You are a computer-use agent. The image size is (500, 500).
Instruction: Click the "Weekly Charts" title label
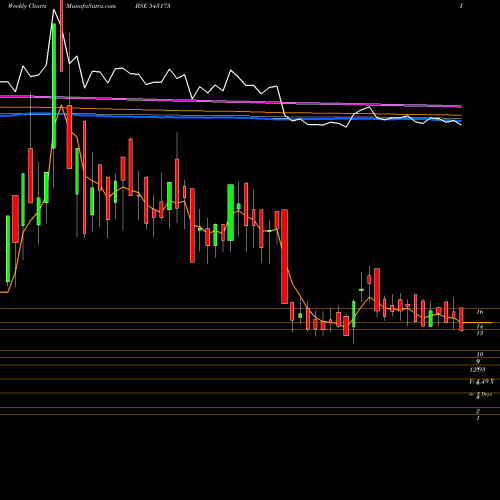[x=27, y=6]
